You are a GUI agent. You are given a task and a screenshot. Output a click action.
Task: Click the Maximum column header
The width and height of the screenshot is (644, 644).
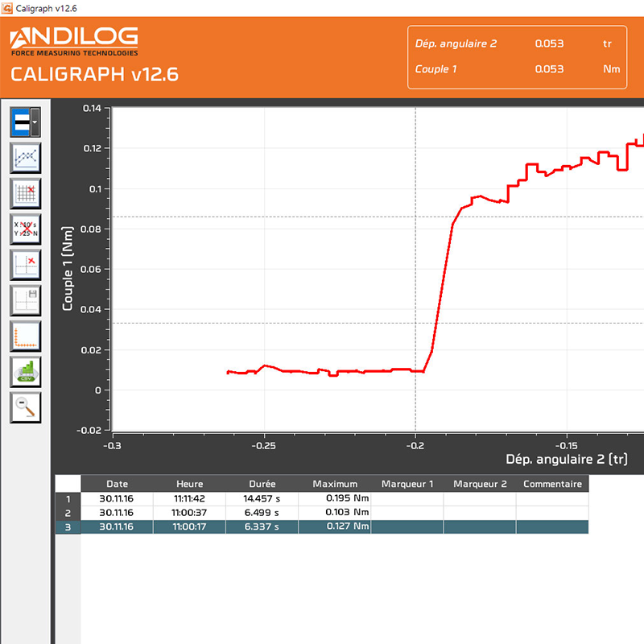(x=334, y=484)
